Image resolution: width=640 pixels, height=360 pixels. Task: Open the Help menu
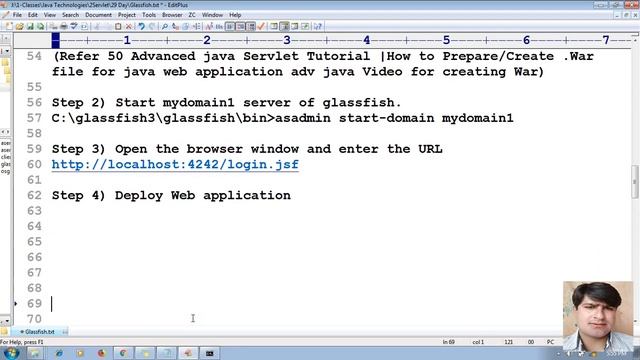point(235,15)
